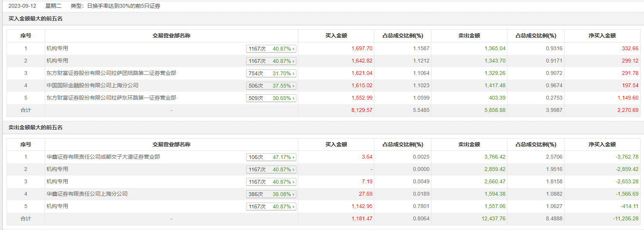Open 华鑫证券有限责任公司上海分公司 link
This screenshot has width=644, height=230.
[x=87, y=194]
